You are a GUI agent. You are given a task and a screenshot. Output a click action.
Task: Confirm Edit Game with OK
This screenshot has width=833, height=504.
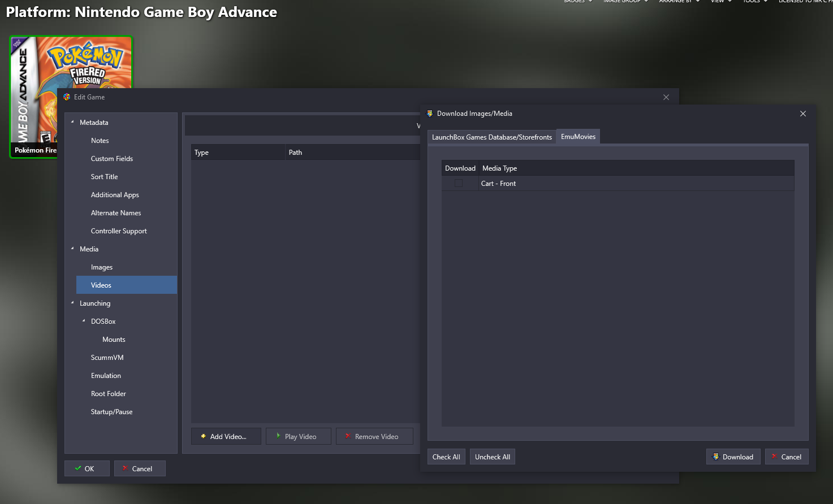[x=87, y=468]
